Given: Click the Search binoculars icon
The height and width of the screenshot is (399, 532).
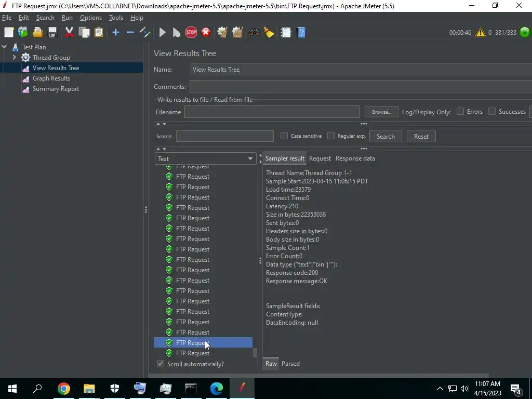Looking at the screenshot, I should pos(254,33).
